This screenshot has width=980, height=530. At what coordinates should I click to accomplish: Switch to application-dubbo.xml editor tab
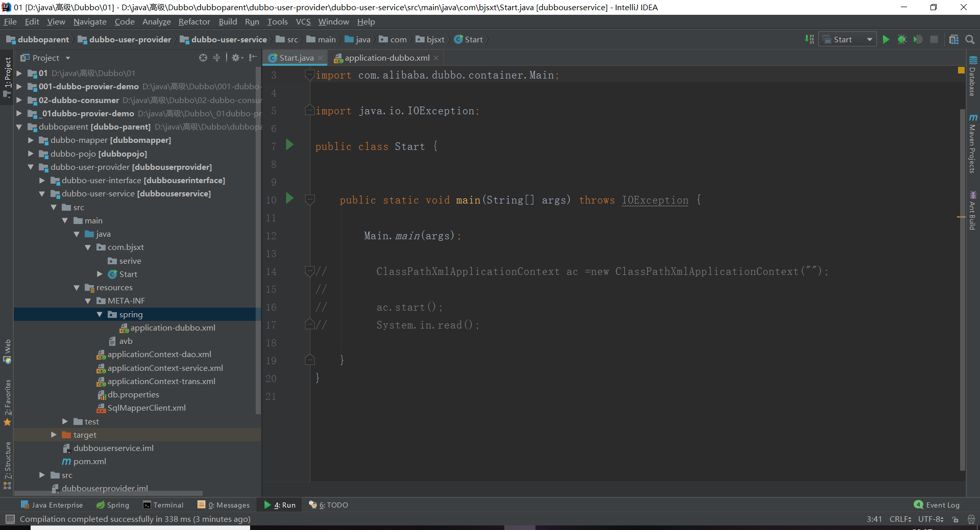click(386, 58)
